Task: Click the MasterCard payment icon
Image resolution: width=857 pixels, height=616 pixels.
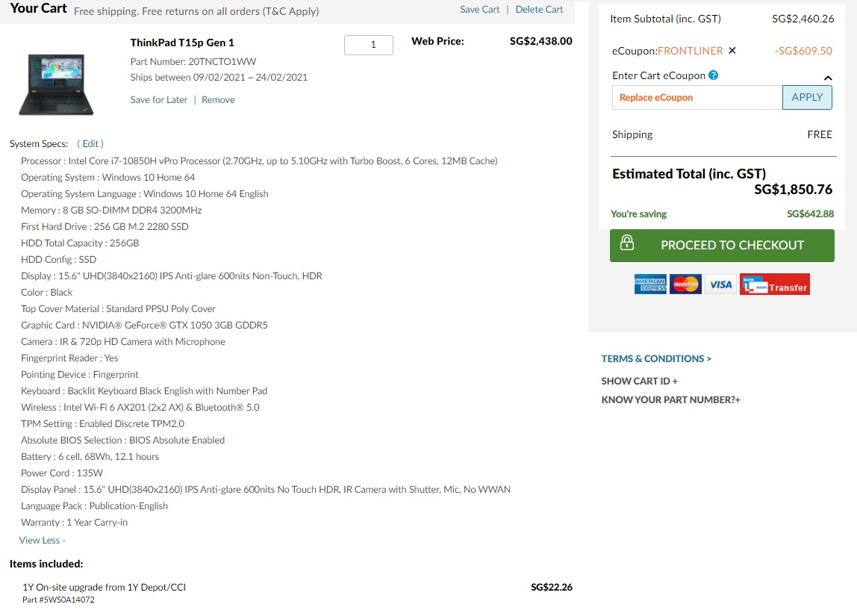Action: 685,284
